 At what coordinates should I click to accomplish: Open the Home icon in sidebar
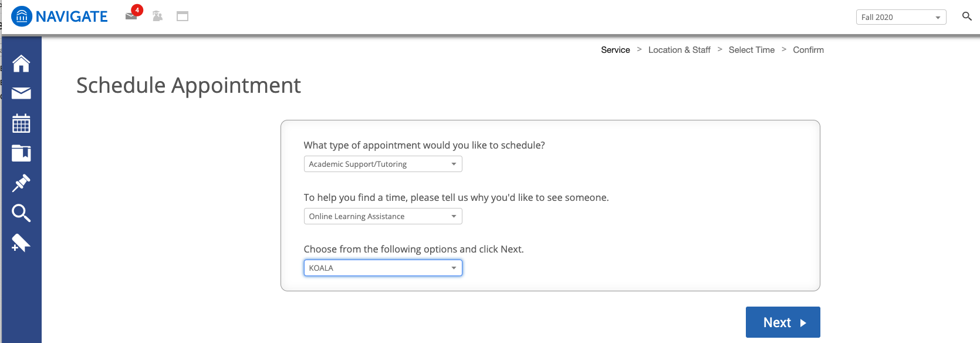pos(21,63)
